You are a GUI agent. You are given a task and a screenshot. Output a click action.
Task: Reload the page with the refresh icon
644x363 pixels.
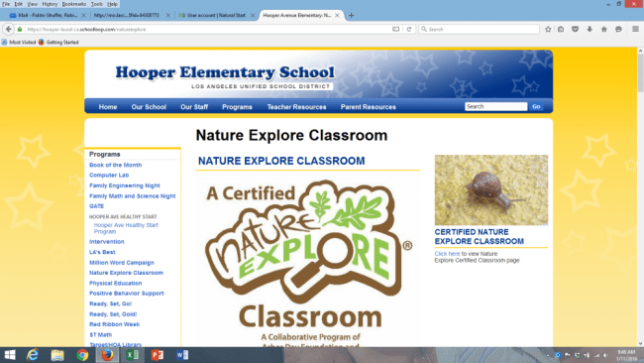pos(409,29)
